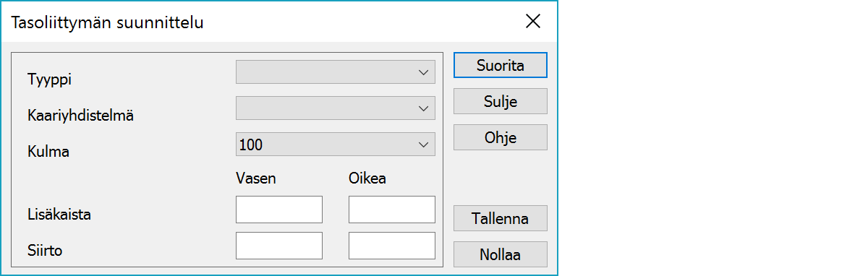Viewport: 868px width, 276px height.
Task: Click the Sulje button
Action: [x=501, y=101]
